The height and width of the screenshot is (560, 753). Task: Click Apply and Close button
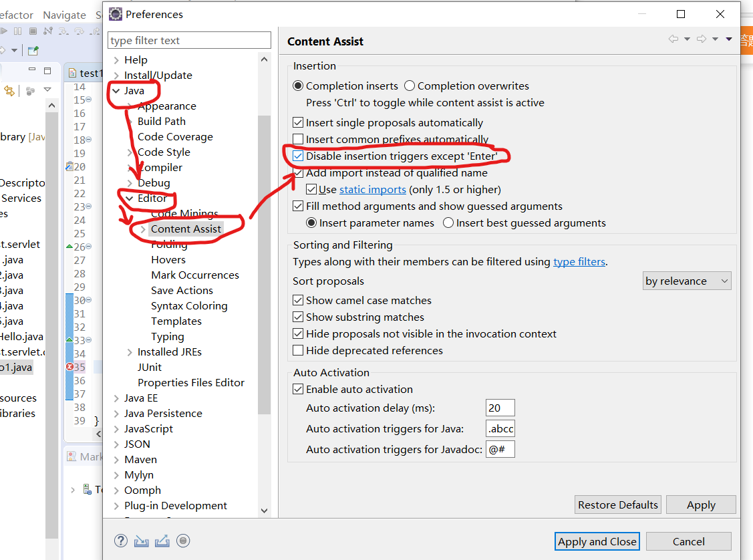coord(597,541)
